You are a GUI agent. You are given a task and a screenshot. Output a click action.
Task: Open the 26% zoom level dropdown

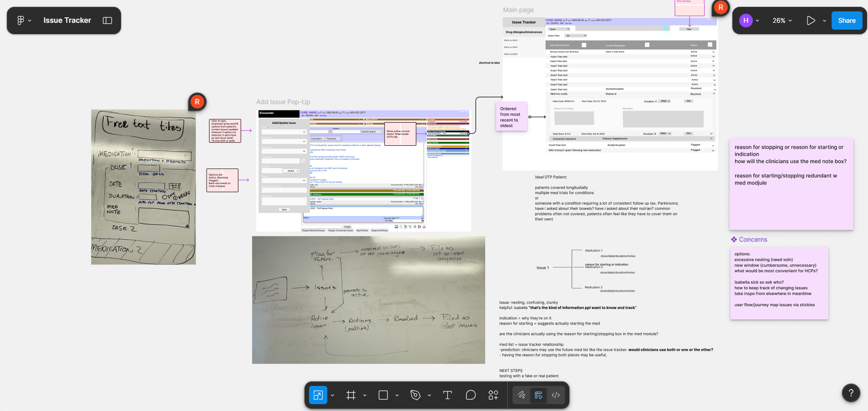(782, 21)
